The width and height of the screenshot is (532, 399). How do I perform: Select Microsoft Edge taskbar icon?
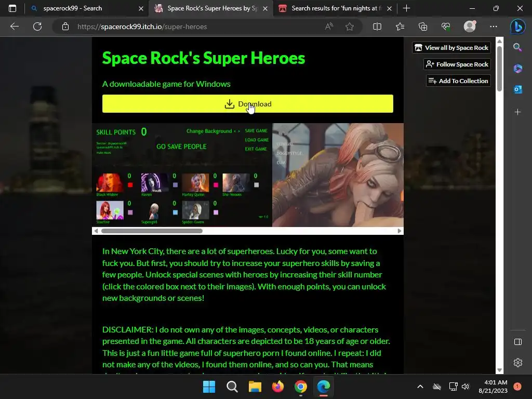pos(324,387)
